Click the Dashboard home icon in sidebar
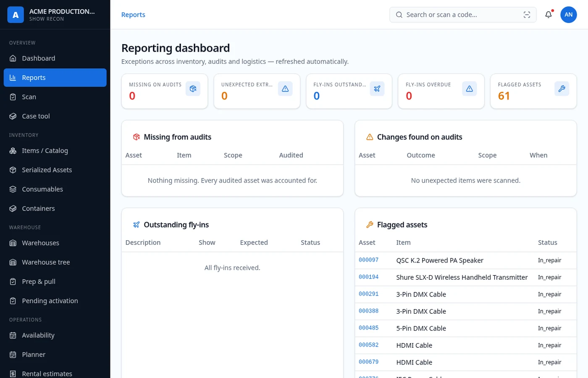Screen dimensions: 588x378 (x=13, y=58)
